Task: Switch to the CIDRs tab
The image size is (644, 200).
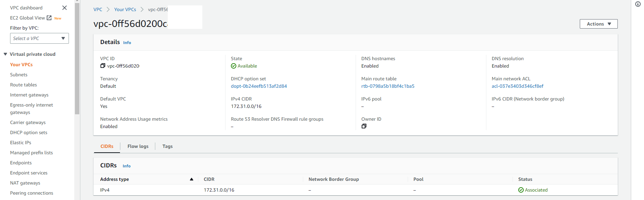Action: pyautogui.click(x=107, y=146)
